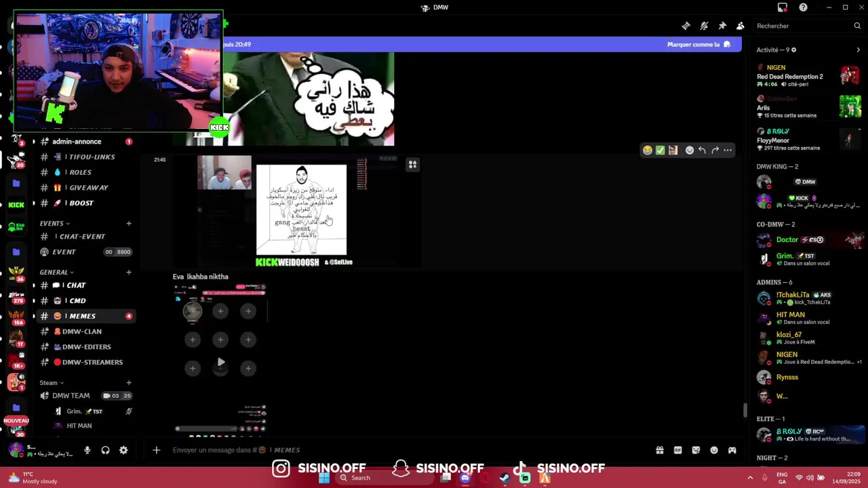Open the GIF picker

click(x=677, y=450)
